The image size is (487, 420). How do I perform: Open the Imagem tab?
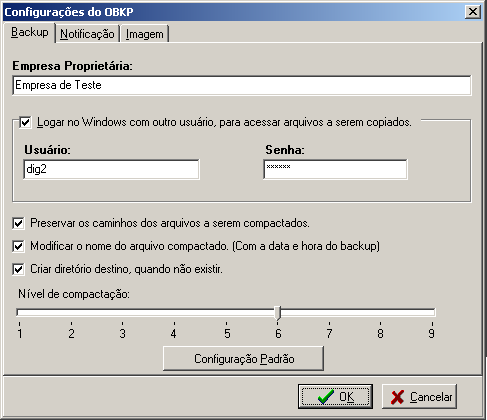click(x=144, y=34)
